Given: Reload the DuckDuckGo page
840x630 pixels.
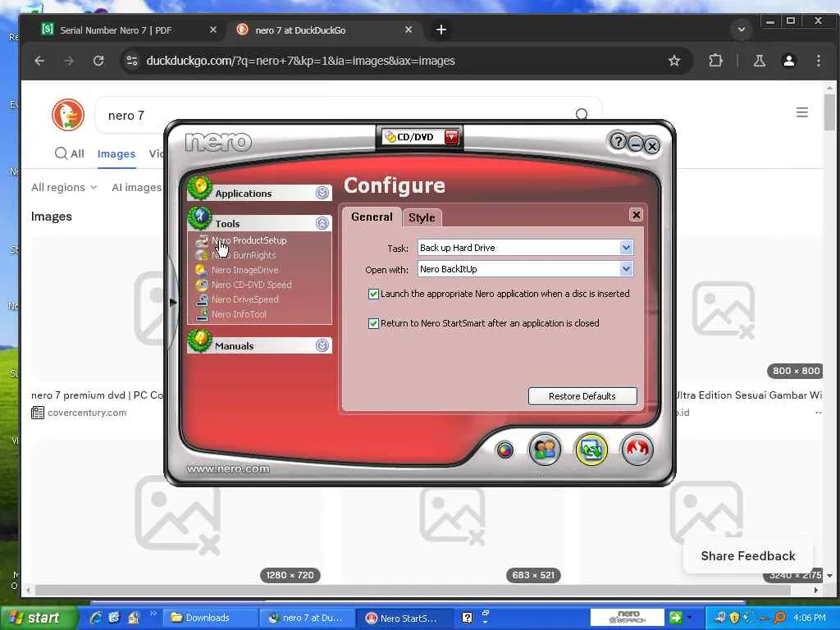Looking at the screenshot, I should 98,61.
